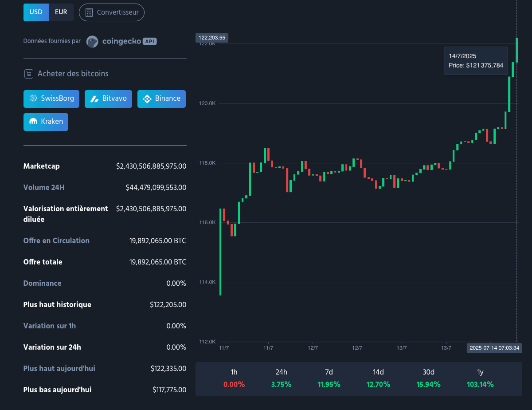Click the Offre en Circulation label

coord(56,240)
